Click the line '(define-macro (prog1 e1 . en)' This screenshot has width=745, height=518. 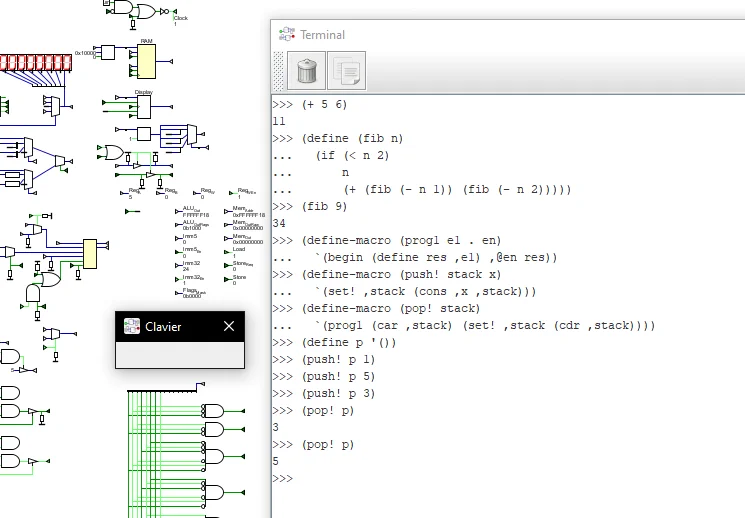tap(401, 240)
